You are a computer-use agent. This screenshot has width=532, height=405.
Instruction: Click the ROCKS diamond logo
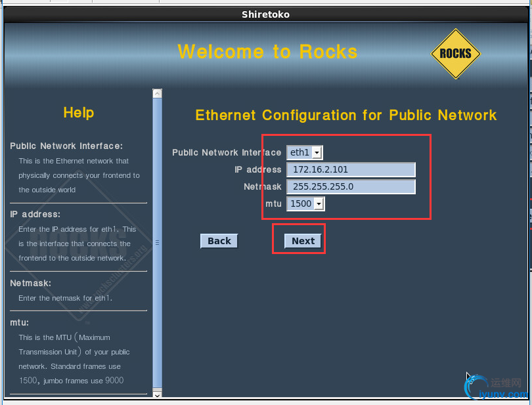point(455,54)
